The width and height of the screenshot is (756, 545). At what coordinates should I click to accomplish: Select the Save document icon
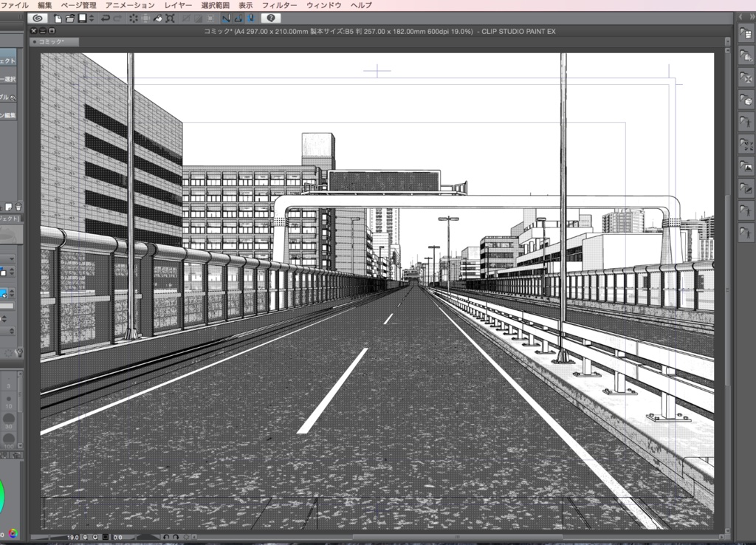pyautogui.click(x=84, y=17)
